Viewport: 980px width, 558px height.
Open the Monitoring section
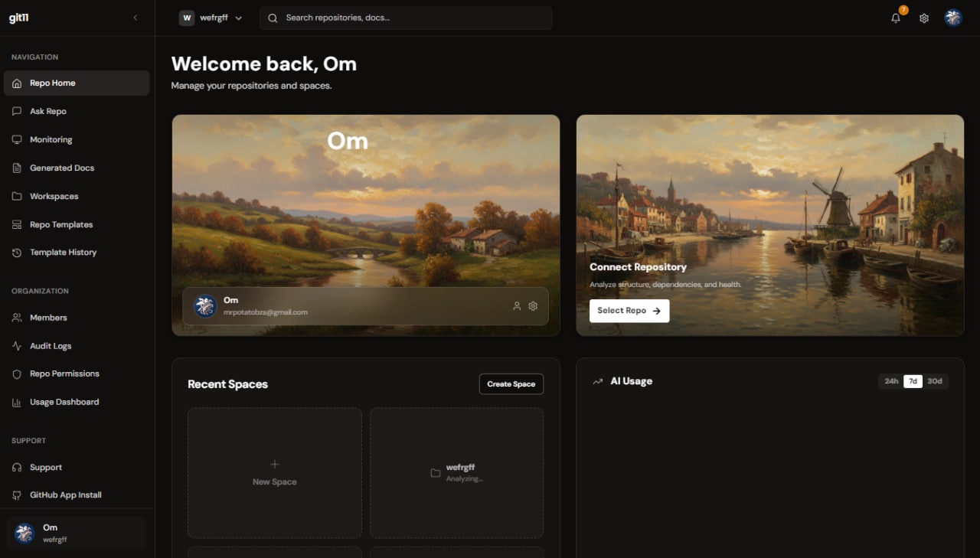click(x=51, y=139)
